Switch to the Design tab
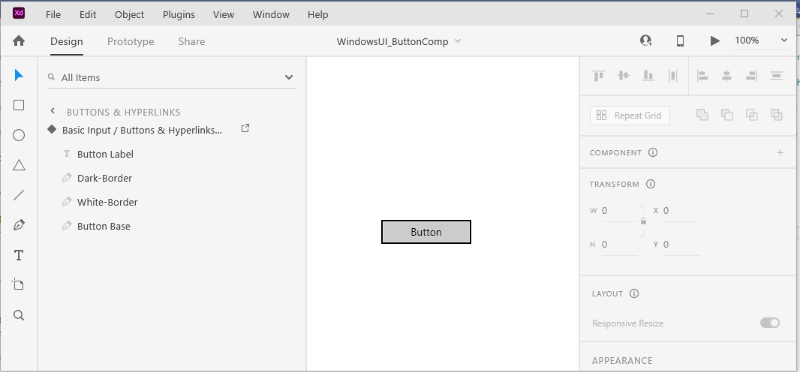This screenshot has height=372, width=800. pos(66,41)
